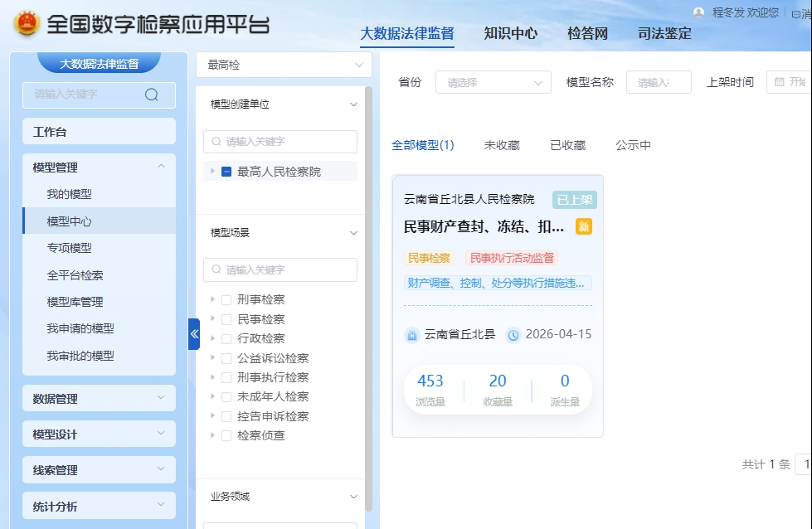Select the 已收藏 tab
Image resolution: width=812 pixels, height=529 pixels.
pyautogui.click(x=567, y=145)
